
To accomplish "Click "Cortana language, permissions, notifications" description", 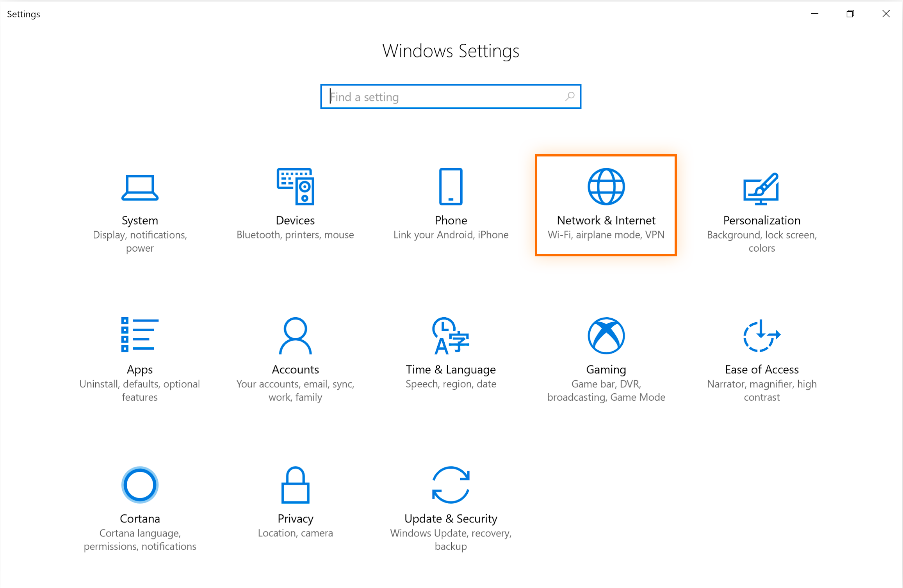I will [x=140, y=540].
